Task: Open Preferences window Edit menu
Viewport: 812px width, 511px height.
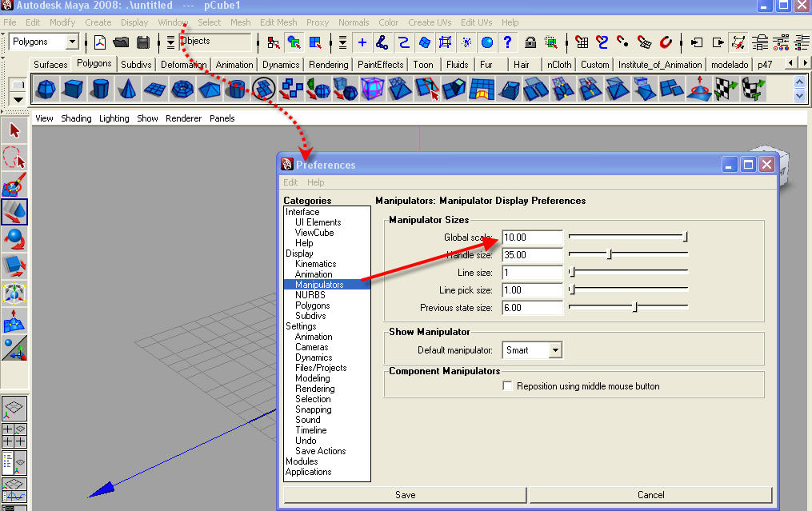Action: pyautogui.click(x=290, y=182)
